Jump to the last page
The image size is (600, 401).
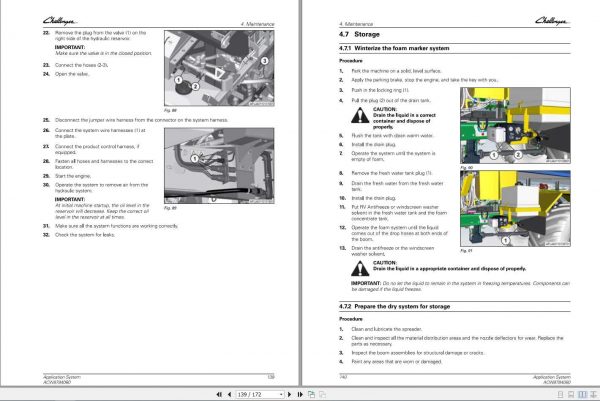click(300, 394)
